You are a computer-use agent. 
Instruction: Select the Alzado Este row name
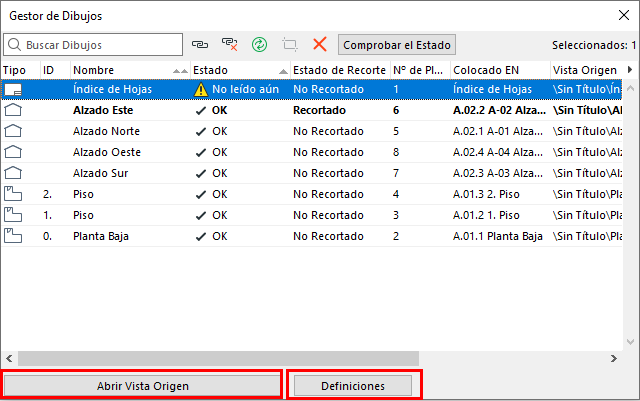103,110
